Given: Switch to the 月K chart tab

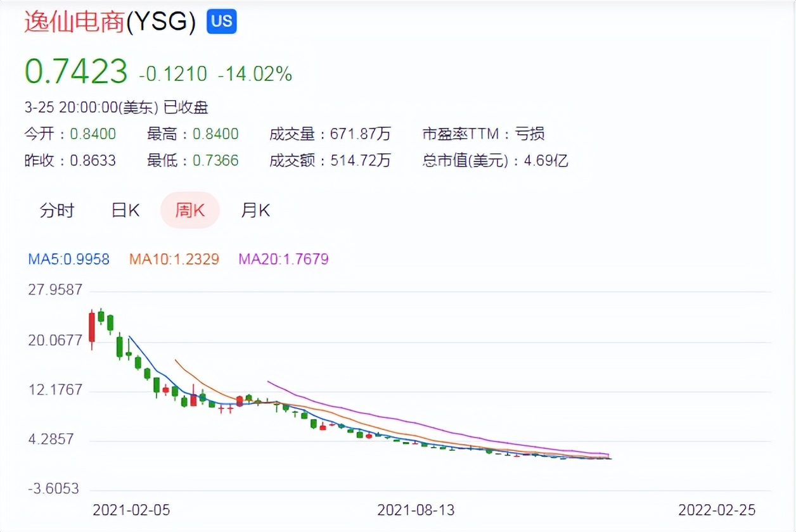Looking at the screenshot, I should click(x=255, y=210).
